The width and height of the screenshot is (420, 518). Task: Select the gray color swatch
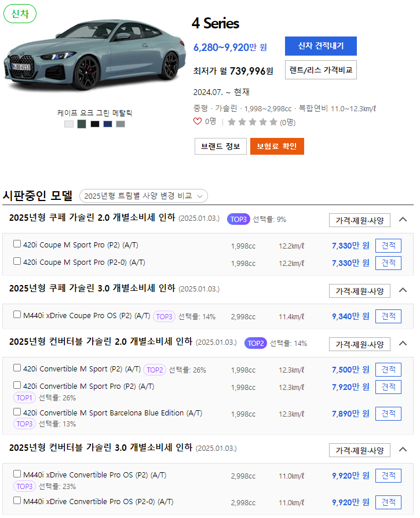[120, 124]
